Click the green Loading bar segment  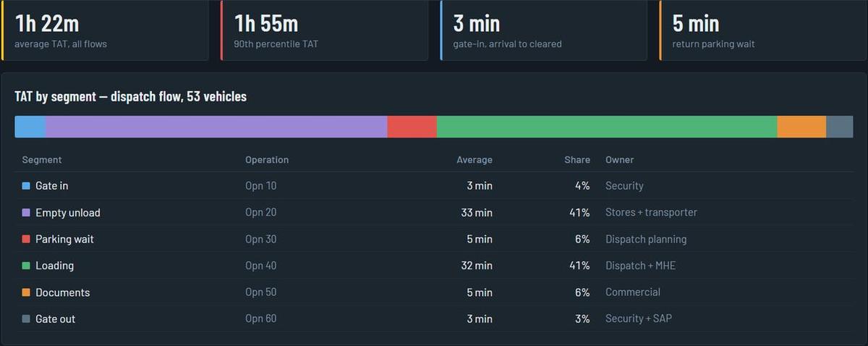607,127
